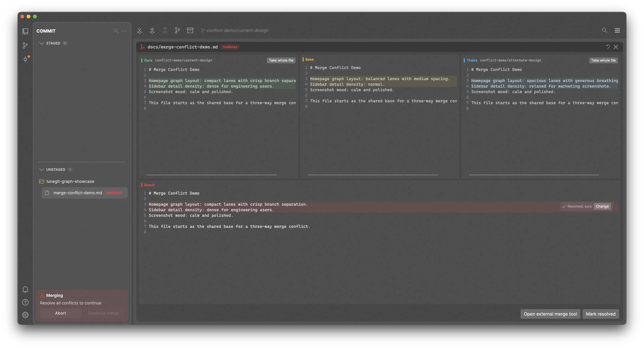The image size is (644, 348).
Task: Select merge-conflict-demo.md in unstaged list
Action: click(x=84, y=193)
